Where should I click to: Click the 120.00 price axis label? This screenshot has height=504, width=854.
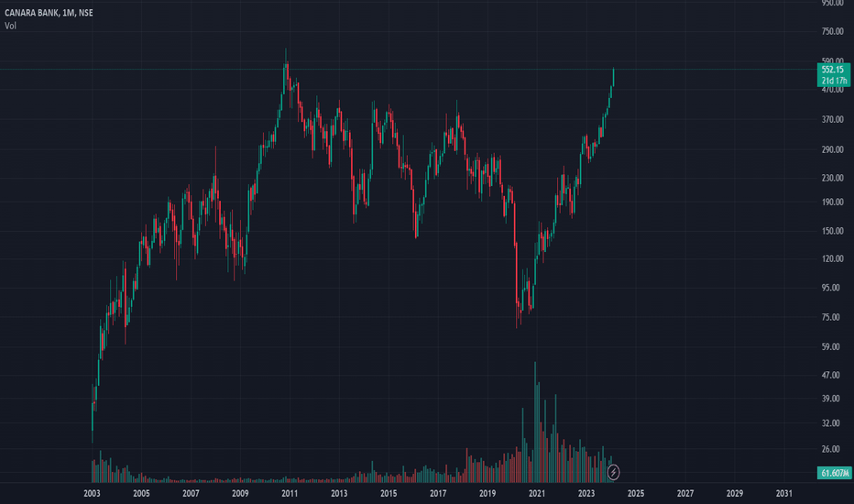tap(833, 258)
